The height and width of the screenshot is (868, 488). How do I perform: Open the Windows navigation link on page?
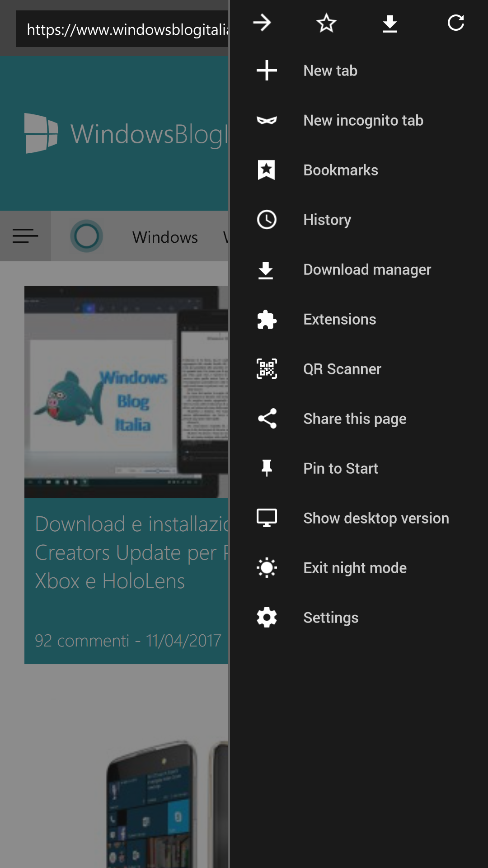[165, 237]
